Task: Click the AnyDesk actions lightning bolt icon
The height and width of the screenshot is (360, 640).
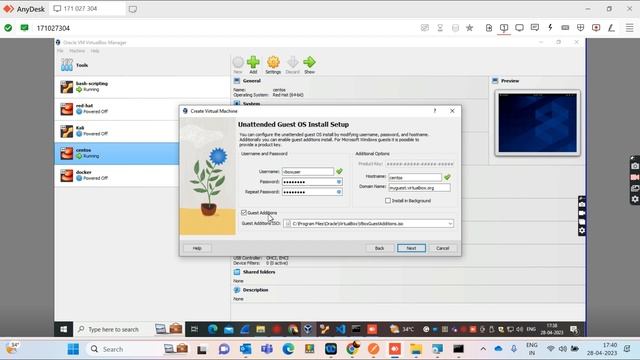Action: tap(550, 28)
